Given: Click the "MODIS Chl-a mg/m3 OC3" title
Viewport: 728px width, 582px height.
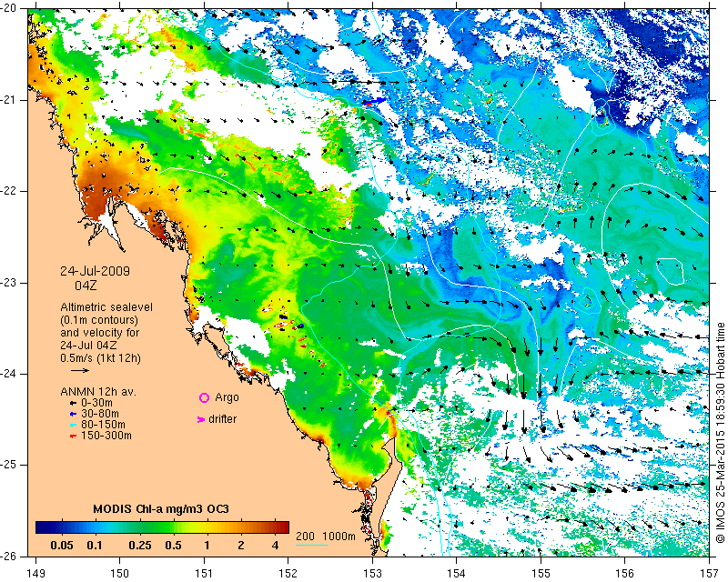Looking at the screenshot, I should (x=161, y=509).
